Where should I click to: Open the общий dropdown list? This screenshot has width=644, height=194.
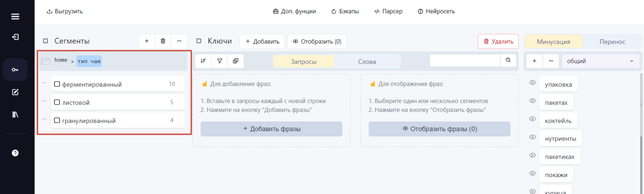click(600, 61)
